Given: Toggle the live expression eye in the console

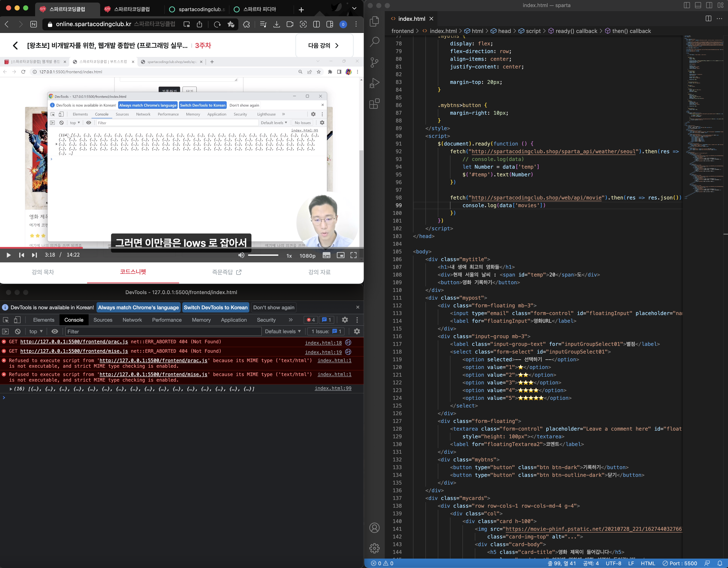Looking at the screenshot, I should 55,331.
